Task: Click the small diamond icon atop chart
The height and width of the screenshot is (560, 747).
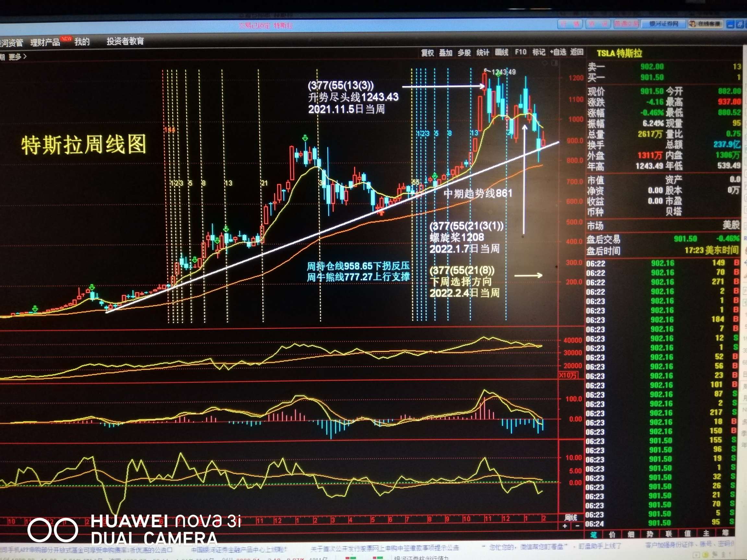Action: (x=544, y=64)
